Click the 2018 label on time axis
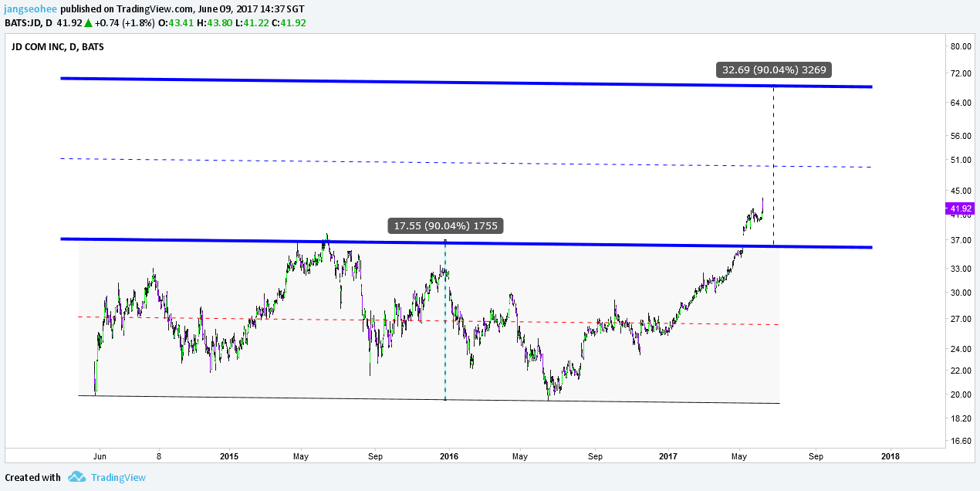Screen dimensions: 980x491 tap(889, 456)
